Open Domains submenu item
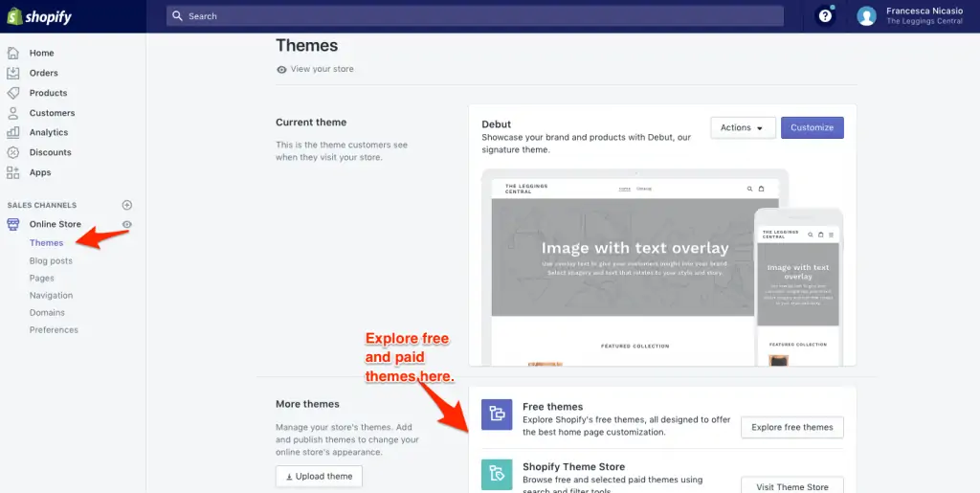This screenshot has width=980, height=493. pos(47,312)
